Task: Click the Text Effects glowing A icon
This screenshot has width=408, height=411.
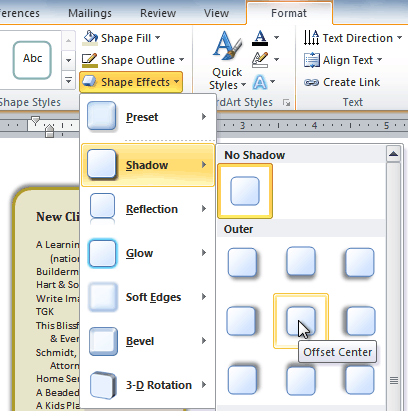Action: click(x=260, y=82)
